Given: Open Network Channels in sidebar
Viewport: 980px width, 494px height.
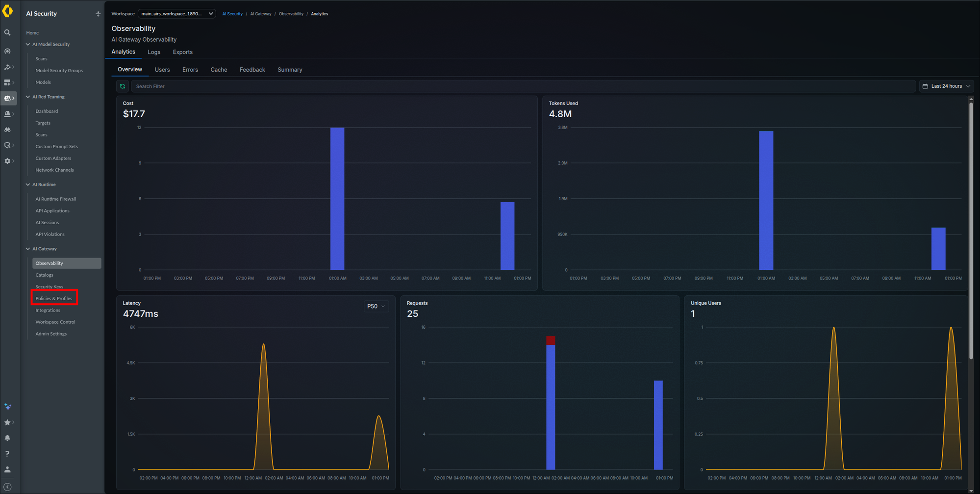Looking at the screenshot, I should (x=54, y=170).
